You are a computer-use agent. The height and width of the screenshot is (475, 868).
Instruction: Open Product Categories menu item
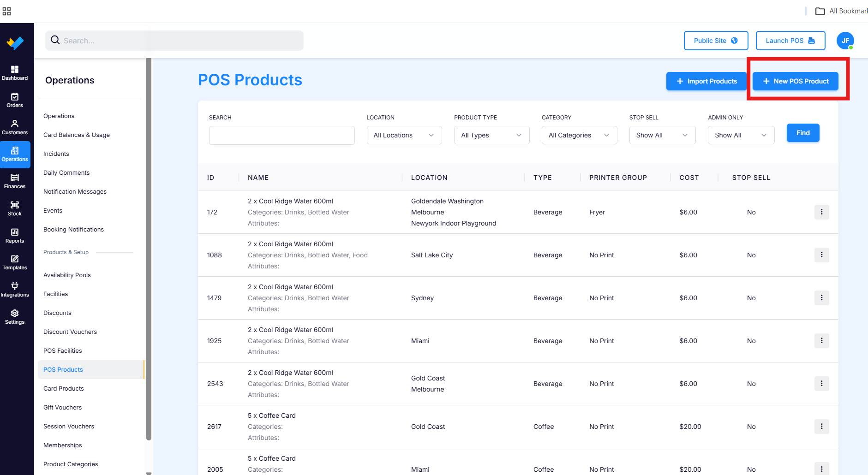71,464
